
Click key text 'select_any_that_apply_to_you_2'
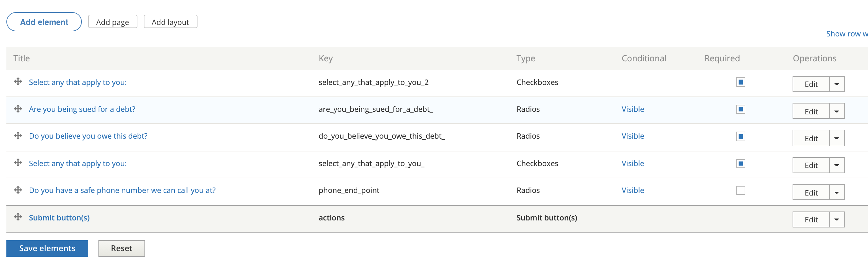(374, 82)
